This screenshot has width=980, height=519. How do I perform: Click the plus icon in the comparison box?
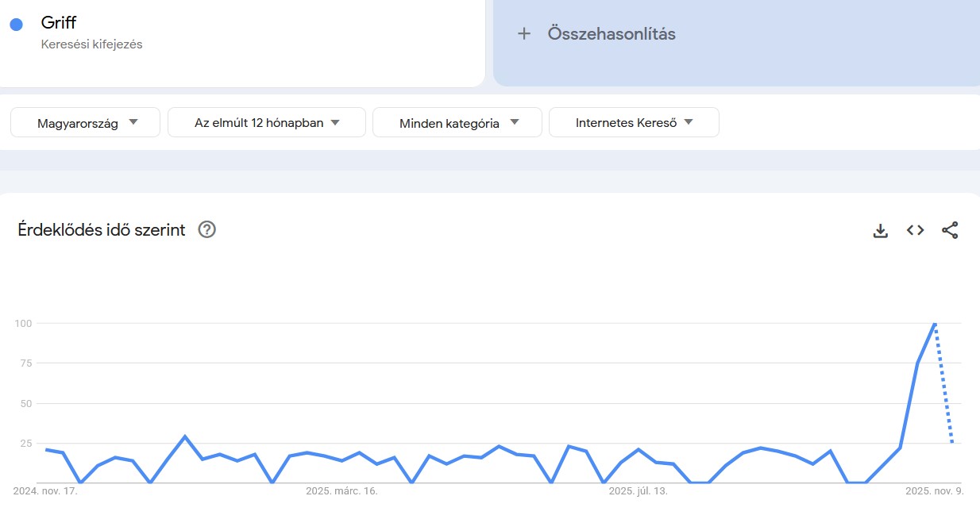coord(524,33)
